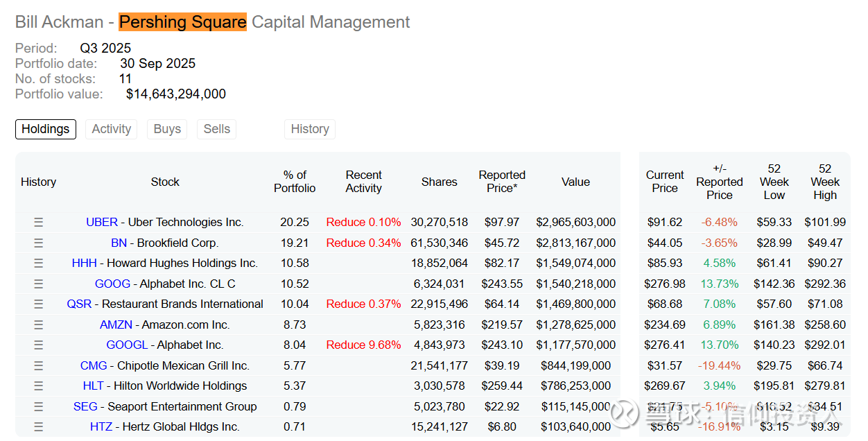The height and width of the screenshot is (441, 868).
Task: Click history icon for Chipotle Mexican Grill
Action: click(x=39, y=366)
